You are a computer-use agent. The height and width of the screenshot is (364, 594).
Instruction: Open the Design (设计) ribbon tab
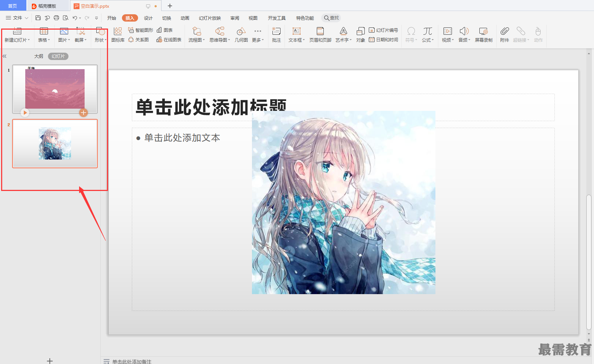coord(148,18)
